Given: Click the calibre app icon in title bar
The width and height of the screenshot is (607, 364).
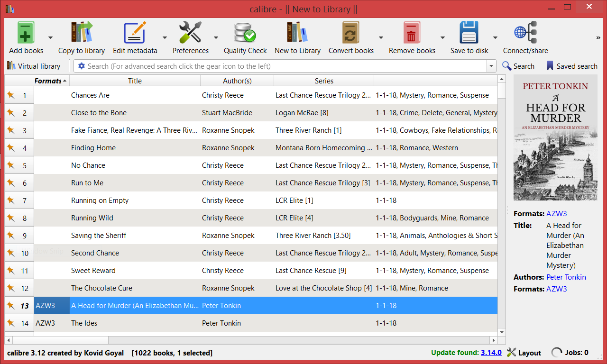Looking at the screenshot, I should [10, 9].
